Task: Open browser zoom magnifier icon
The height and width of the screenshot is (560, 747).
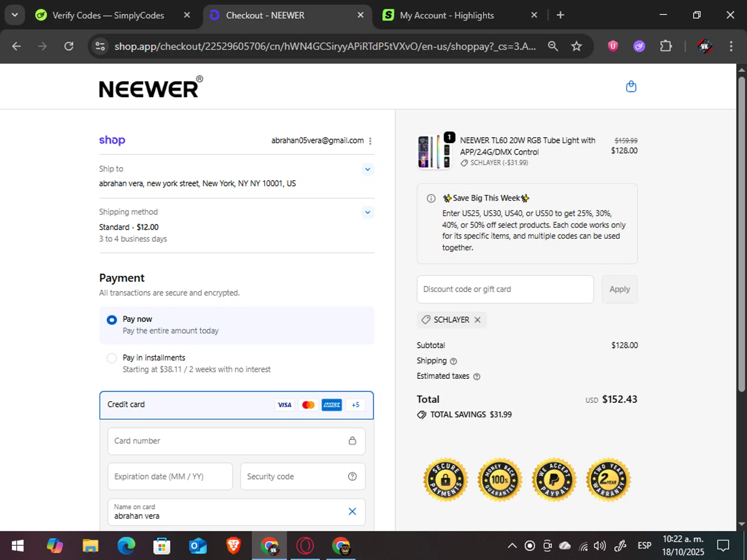Action: 553,46
